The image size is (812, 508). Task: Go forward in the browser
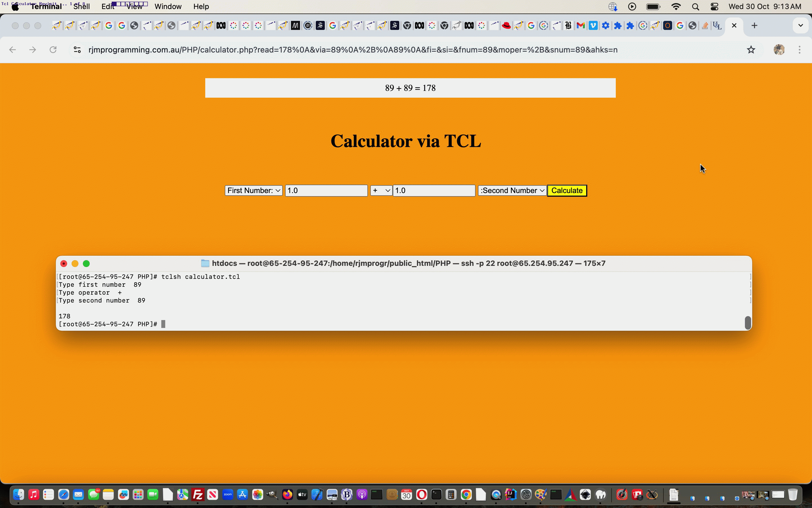click(x=32, y=50)
